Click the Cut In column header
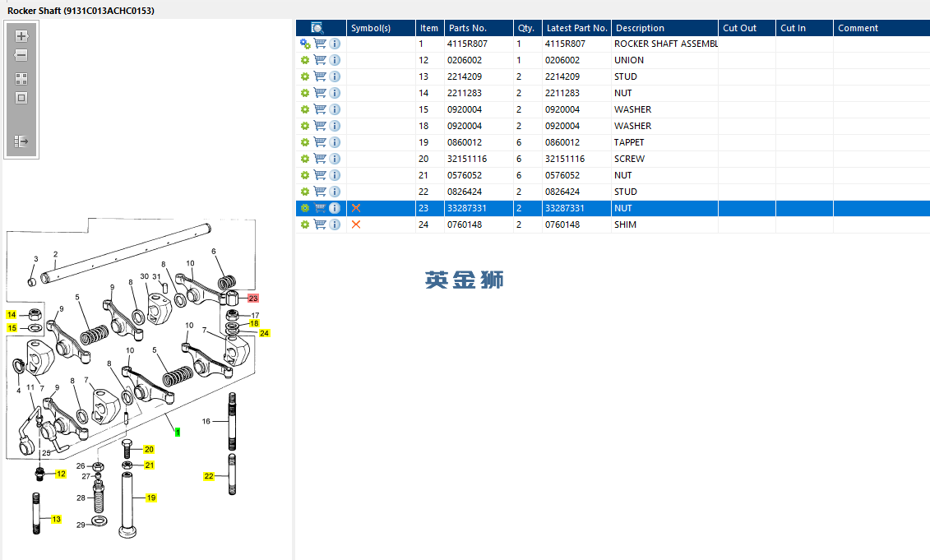The height and width of the screenshot is (560, 930). (804, 28)
